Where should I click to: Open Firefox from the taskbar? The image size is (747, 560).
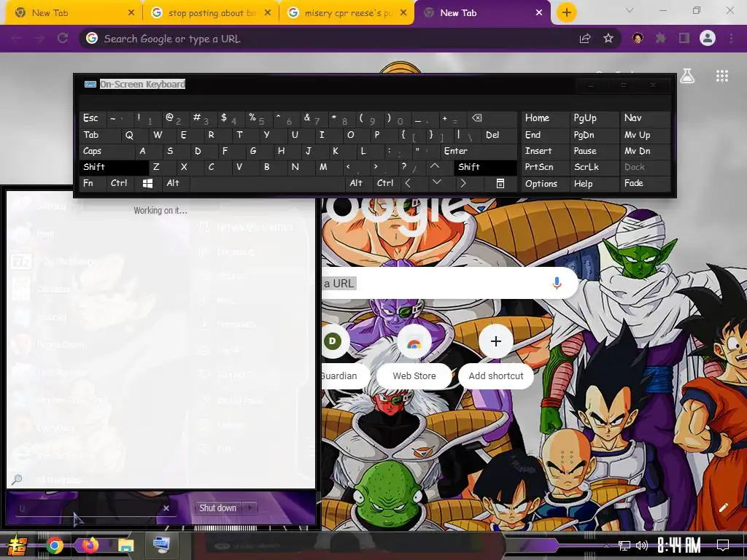(90, 545)
